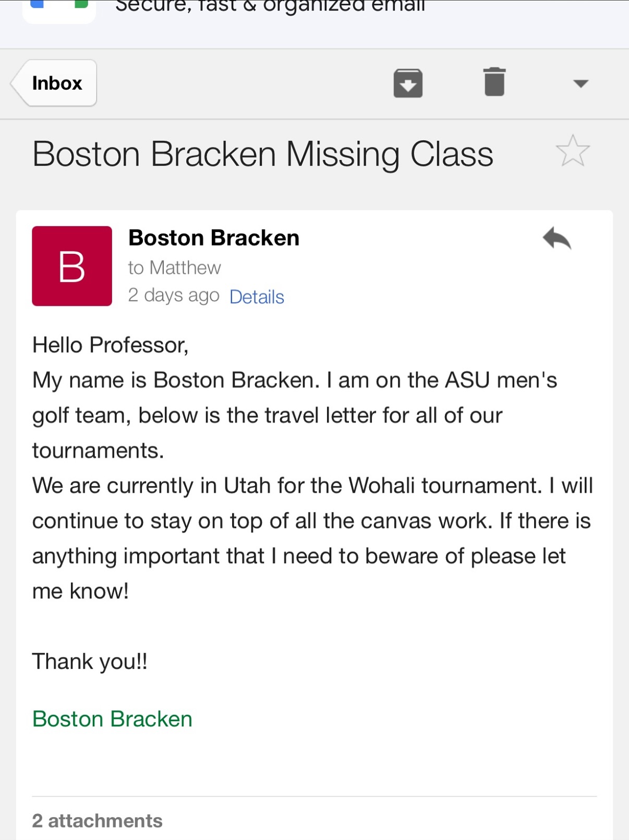Open the "Secure, fast & organized email" banner

(x=270, y=6)
